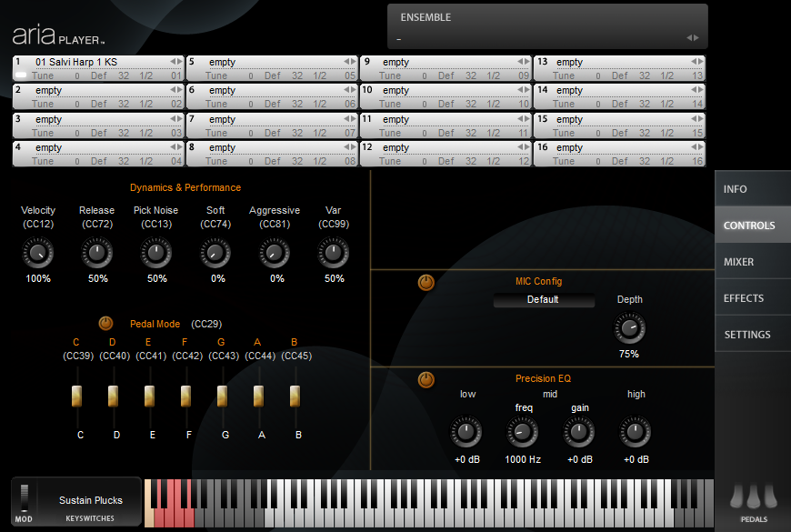This screenshot has height=532, width=791.
Task: Click the Soft (CC74) knob
Action: click(215, 253)
